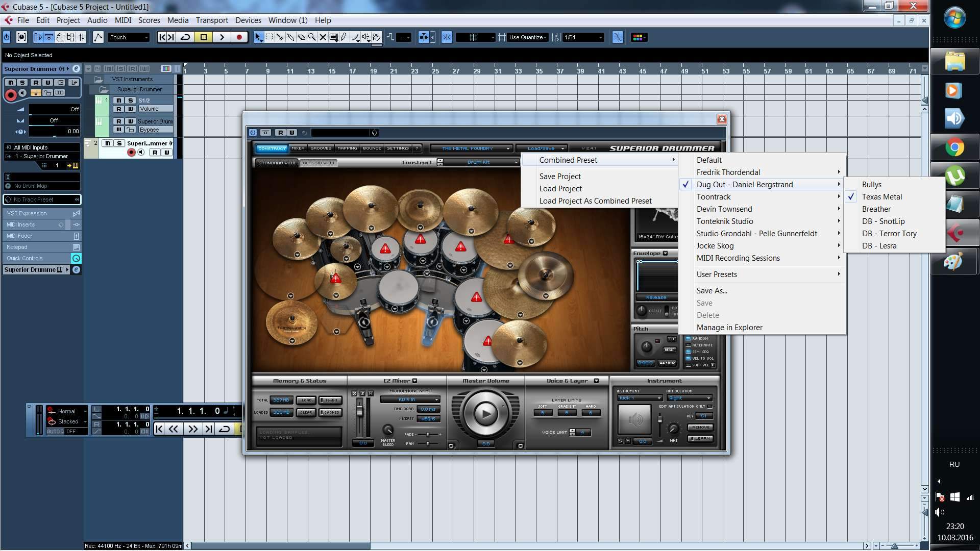The image size is (980, 551).
Task: Open the Drum Kit construct dropdown
Action: tap(481, 162)
